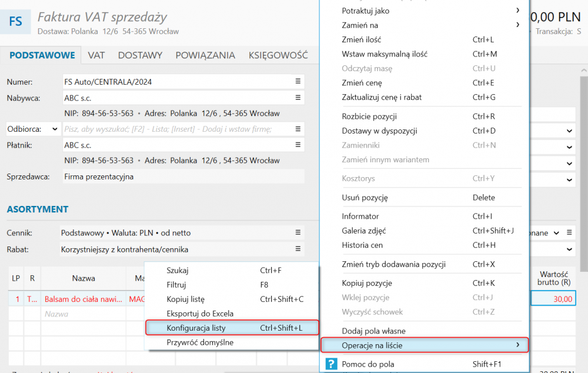Open the Numer field hamburger menu
Screen dimensions: 588x373
(298, 82)
